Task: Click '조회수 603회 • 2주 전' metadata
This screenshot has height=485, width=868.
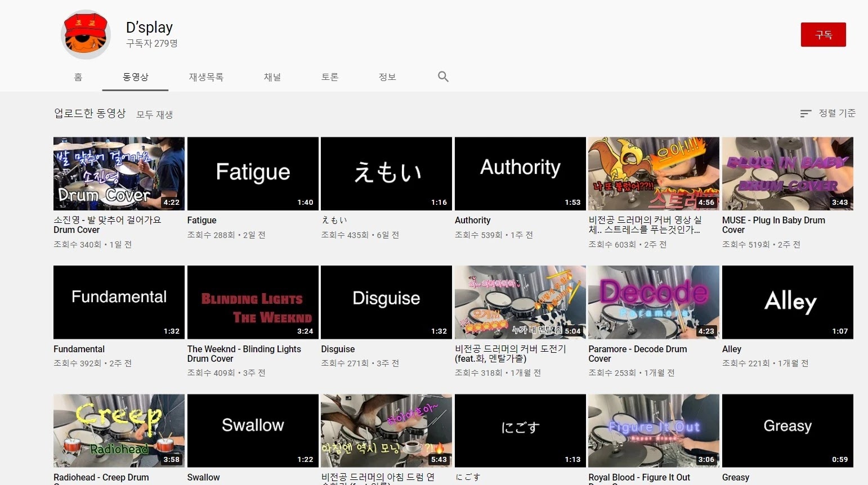Action: 627,244
